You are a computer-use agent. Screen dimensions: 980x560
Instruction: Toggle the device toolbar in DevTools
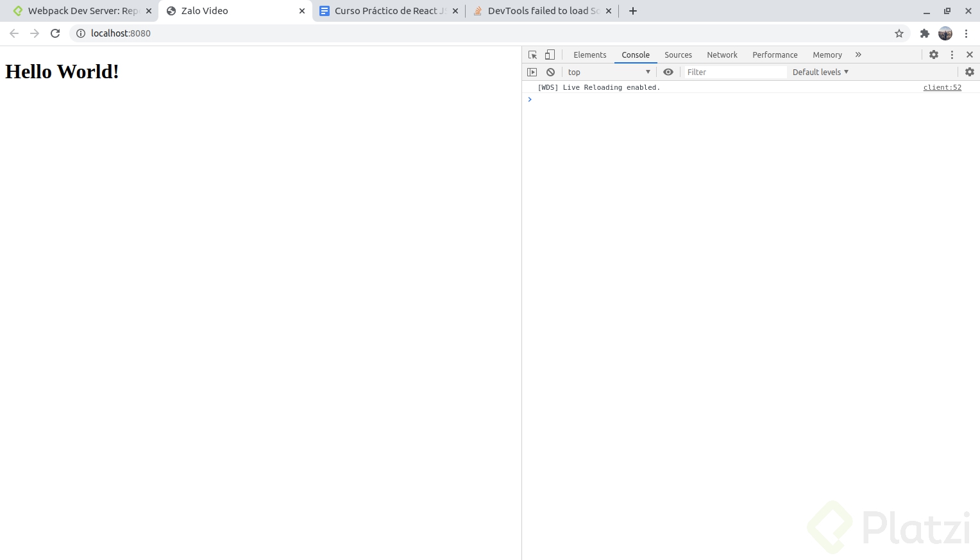coord(550,55)
